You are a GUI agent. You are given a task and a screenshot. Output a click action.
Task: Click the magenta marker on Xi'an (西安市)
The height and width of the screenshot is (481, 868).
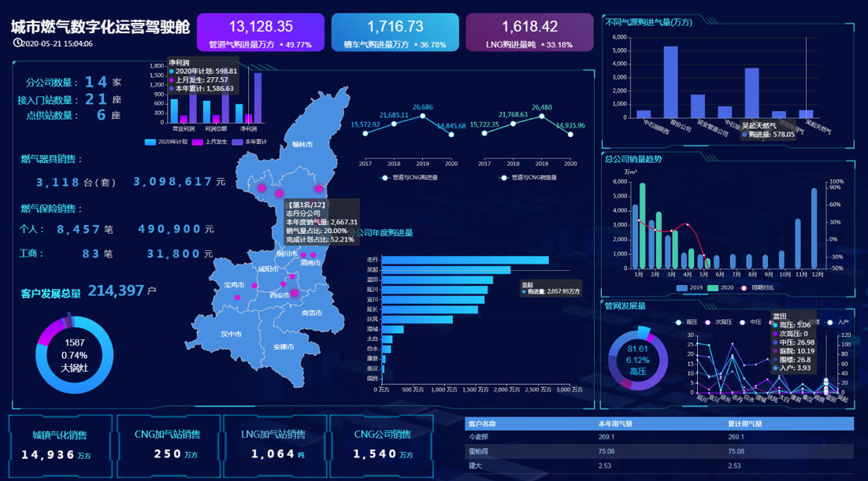click(x=295, y=294)
